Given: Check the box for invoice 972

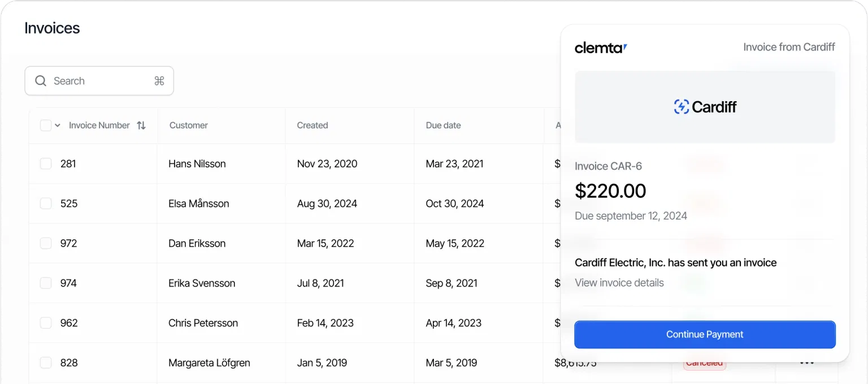Looking at the screenshot, I should tap(46, 243).
